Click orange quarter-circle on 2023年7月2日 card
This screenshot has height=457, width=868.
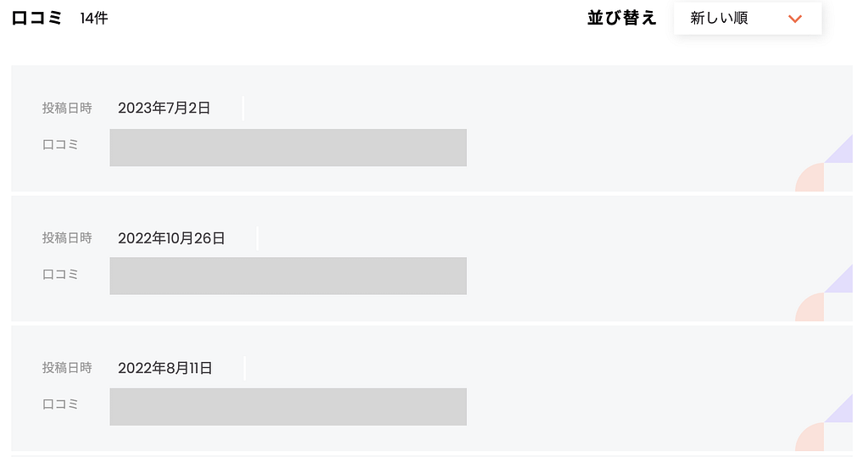pos(812,179)
